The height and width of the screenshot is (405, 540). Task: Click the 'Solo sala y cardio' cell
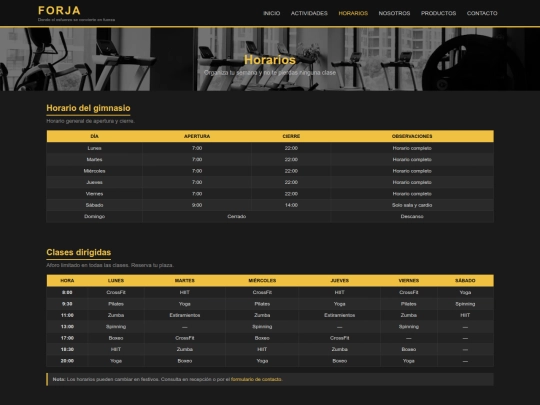412,205
